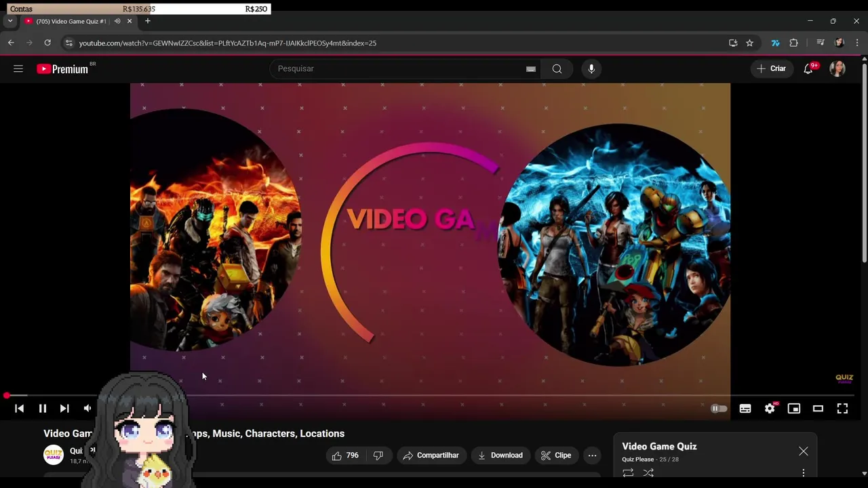Open the Criar create menu
The height and width of the screenshot is (488, 868).
coord(772,68)
